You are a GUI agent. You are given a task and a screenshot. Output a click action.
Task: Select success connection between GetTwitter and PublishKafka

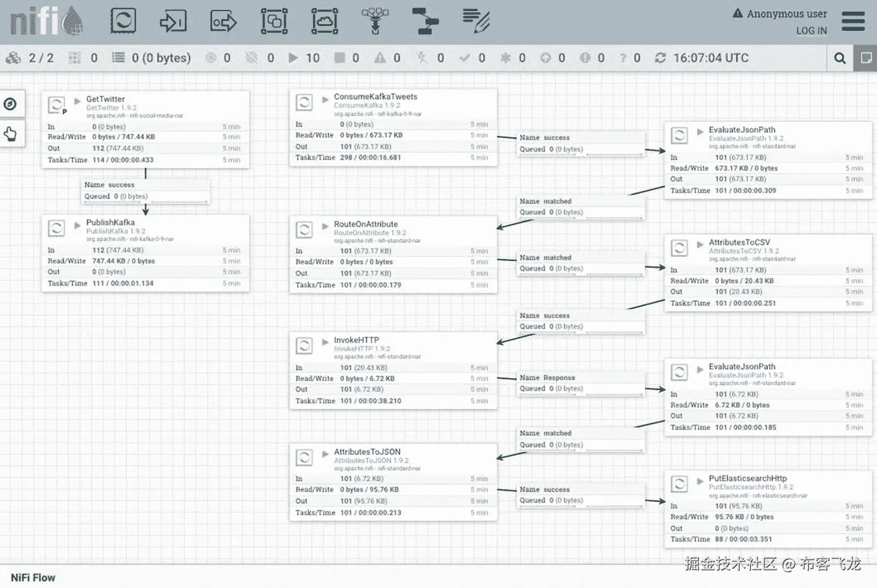[146, 190]
